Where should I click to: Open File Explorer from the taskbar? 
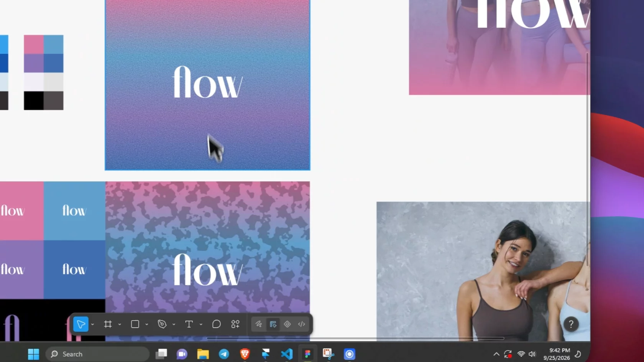pos(203,354)
